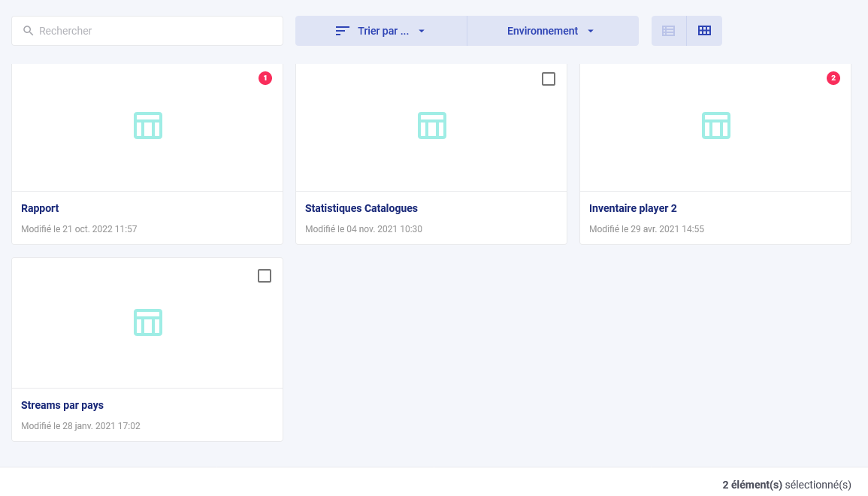Open the Environnement dropdown
The width and height of the screenshot is (868, 496).
541,31
